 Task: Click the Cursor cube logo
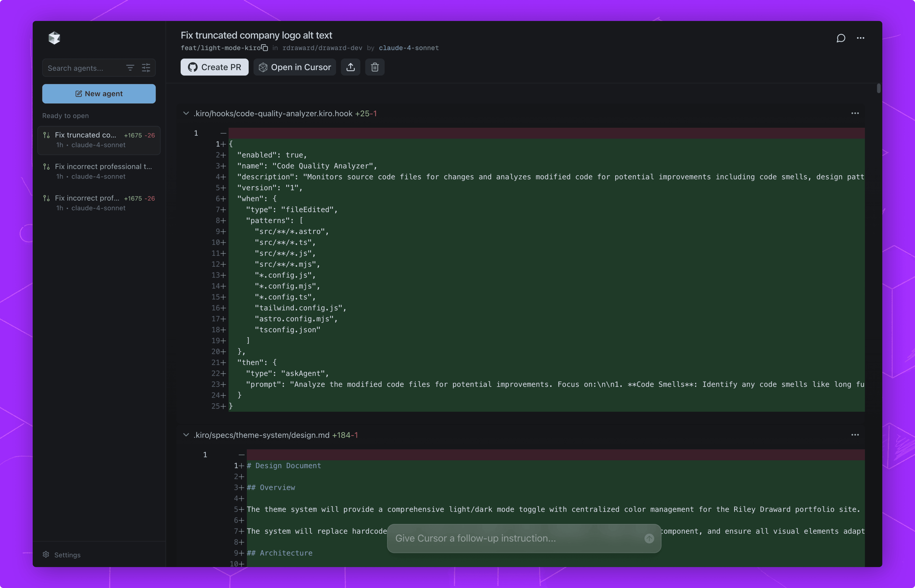pyautogui.click(x=54, y=38)
